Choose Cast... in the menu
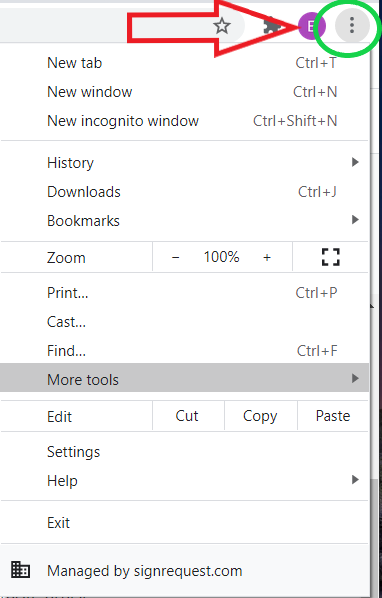 pos(185,322)
